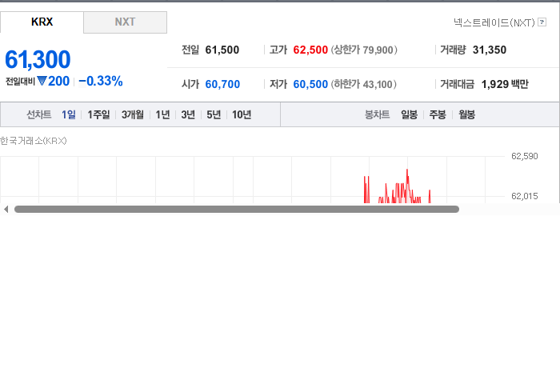This screenshot has width=560, height=392.
Task: Click the 62,015 chart axis label
Action: (x=524, y=196)
